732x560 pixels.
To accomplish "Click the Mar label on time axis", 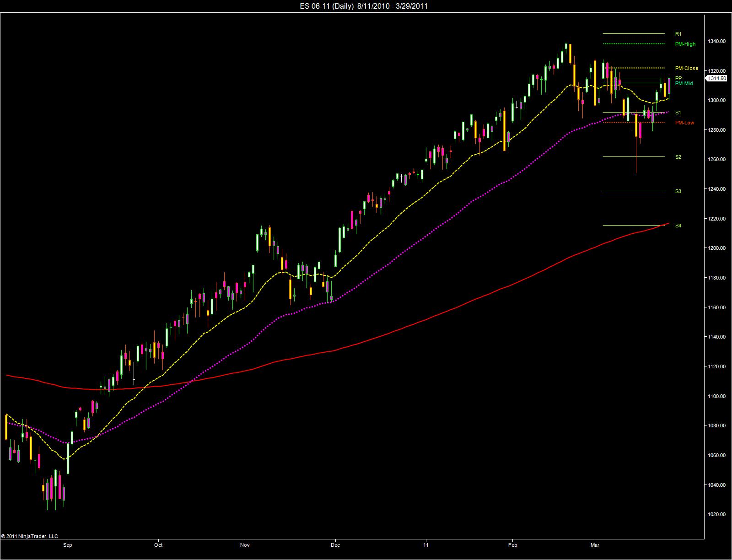I will [x=595, y=545].
